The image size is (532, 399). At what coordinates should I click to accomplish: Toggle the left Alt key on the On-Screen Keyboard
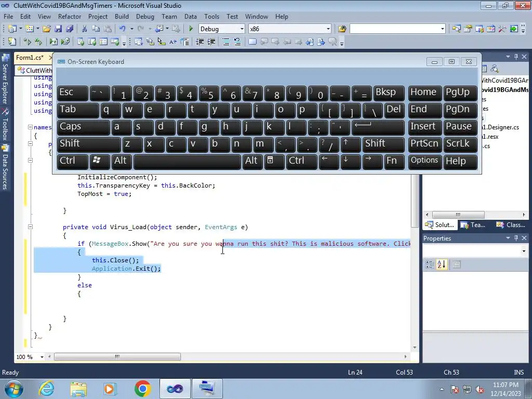pyautogui.click(x=122, y=162)
